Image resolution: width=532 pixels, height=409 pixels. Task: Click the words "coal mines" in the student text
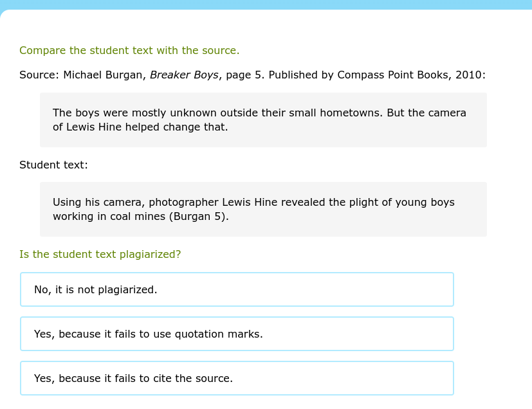(136, 216)
